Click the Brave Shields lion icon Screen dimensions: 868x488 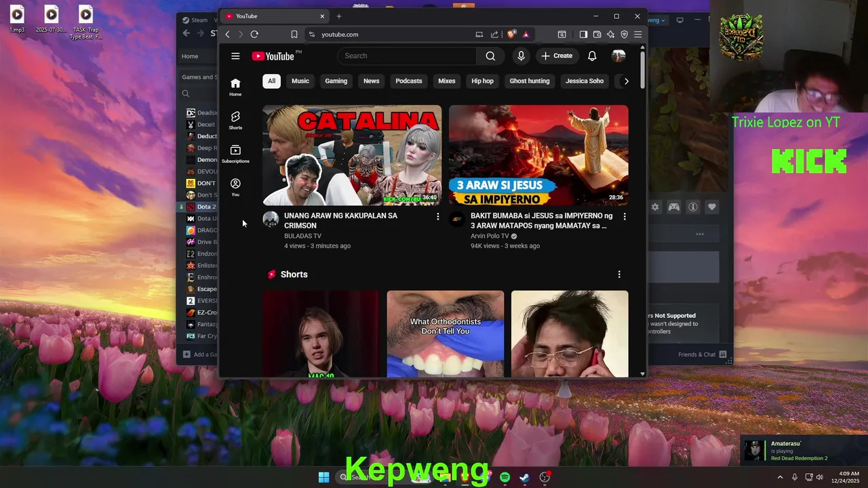pos(511,35)
